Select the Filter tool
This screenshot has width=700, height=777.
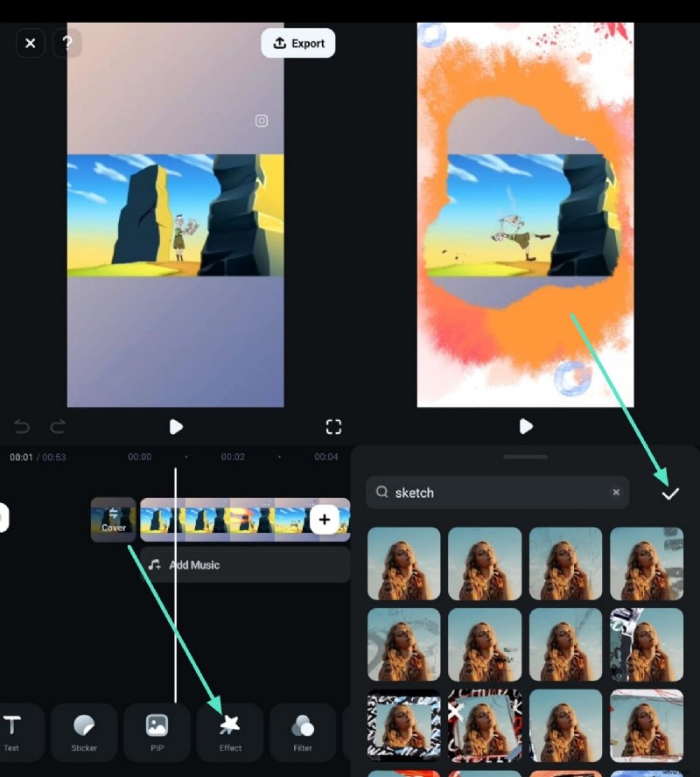[x=303, y=733]
